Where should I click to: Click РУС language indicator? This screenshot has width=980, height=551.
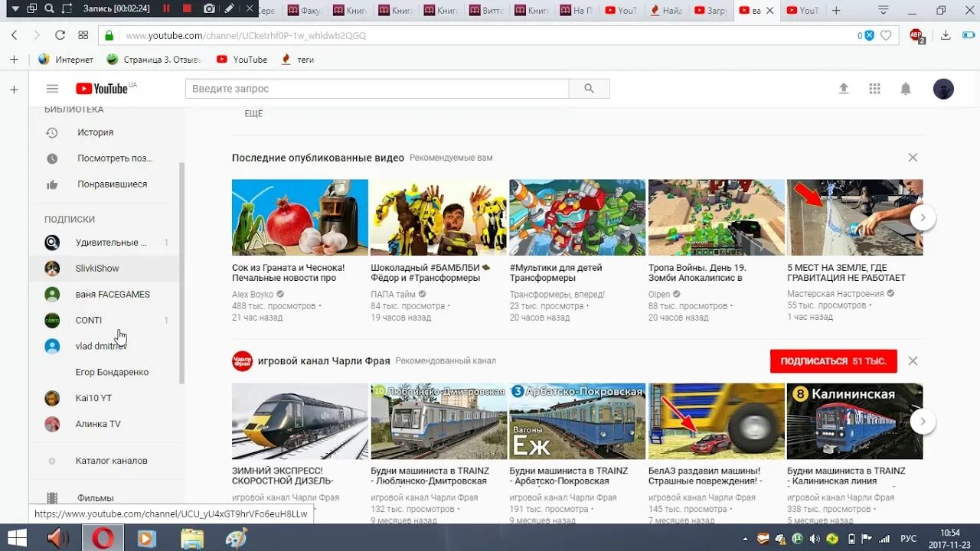coord(909,539)
